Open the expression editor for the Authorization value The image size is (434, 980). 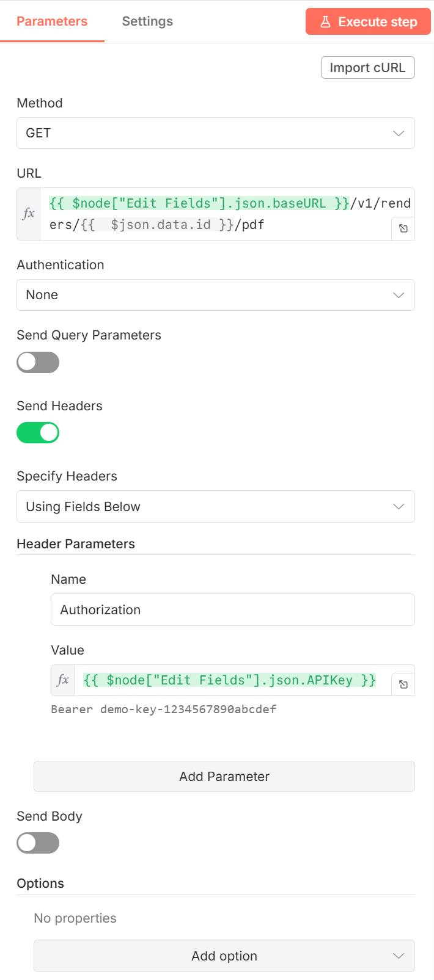403,684
